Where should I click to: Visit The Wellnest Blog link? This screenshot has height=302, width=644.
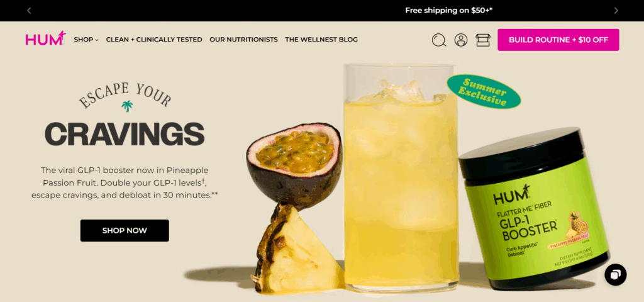[321, 40]
